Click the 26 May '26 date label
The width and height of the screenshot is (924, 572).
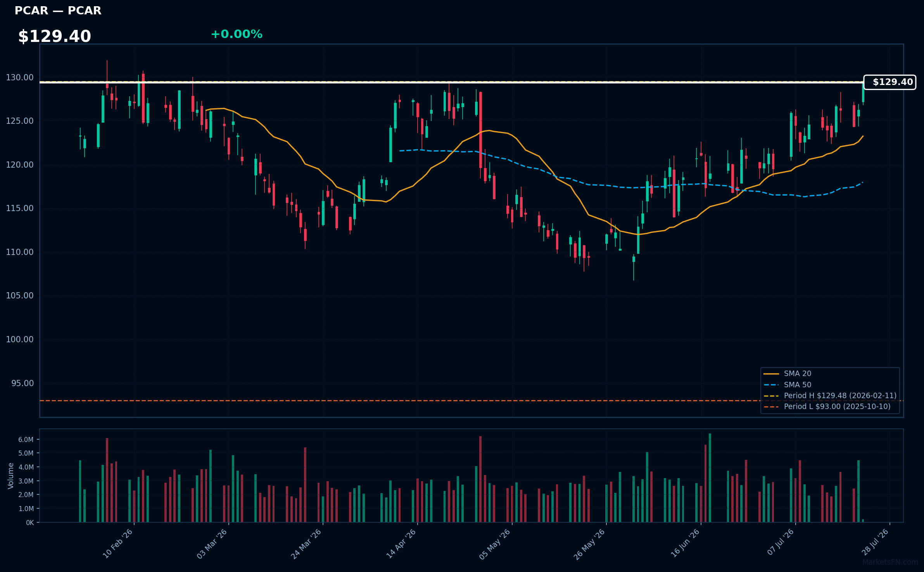click(x=589, y=544)
